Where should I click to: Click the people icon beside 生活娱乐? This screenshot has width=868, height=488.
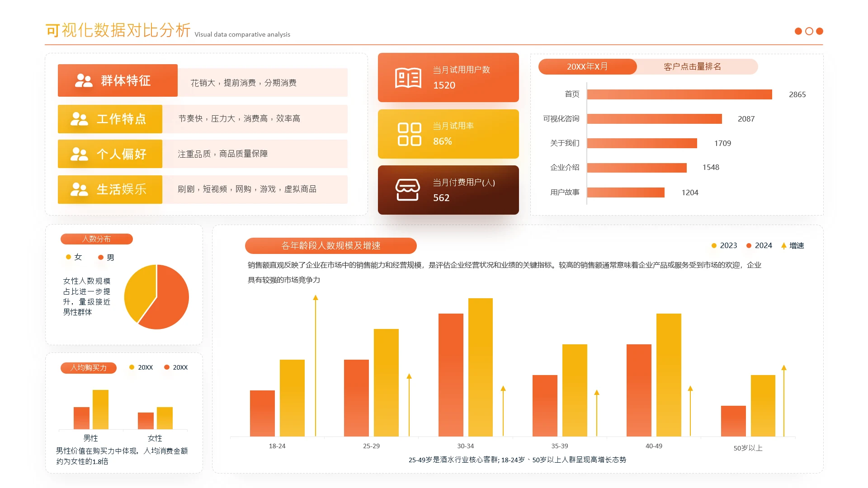[x=79, y=189]
